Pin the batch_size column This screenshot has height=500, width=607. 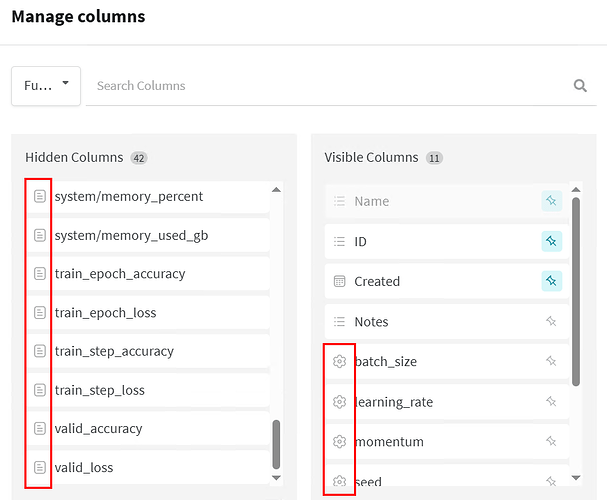click(x=551, y=361)
